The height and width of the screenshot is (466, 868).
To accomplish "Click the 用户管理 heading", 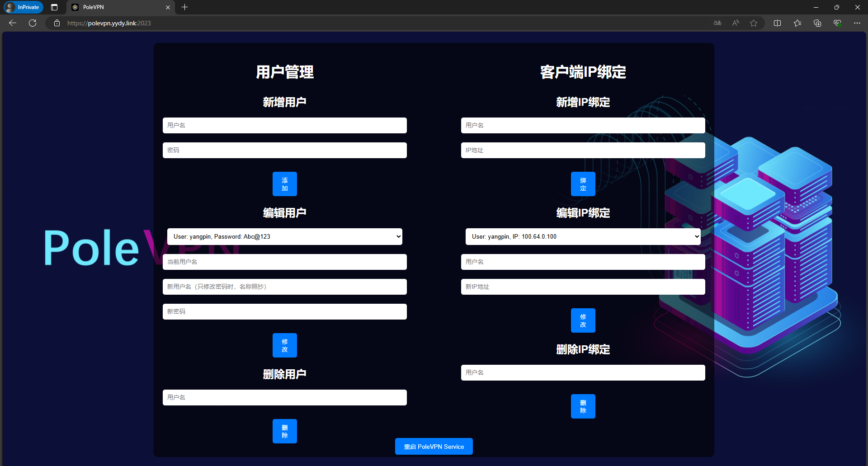I will coord(285,72).
